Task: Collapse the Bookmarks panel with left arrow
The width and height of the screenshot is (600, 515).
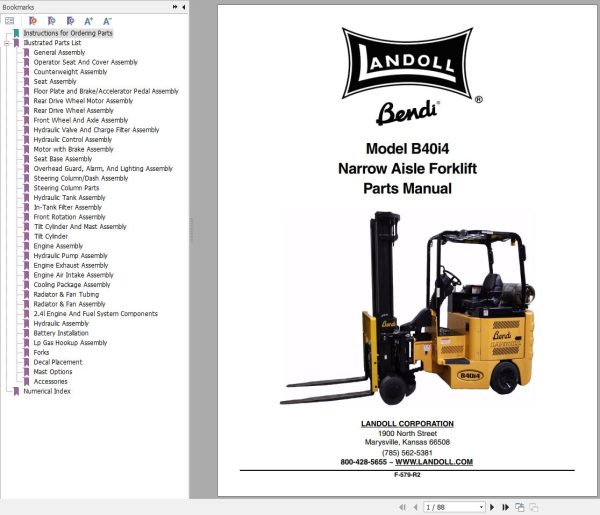Action: (184, 7)
